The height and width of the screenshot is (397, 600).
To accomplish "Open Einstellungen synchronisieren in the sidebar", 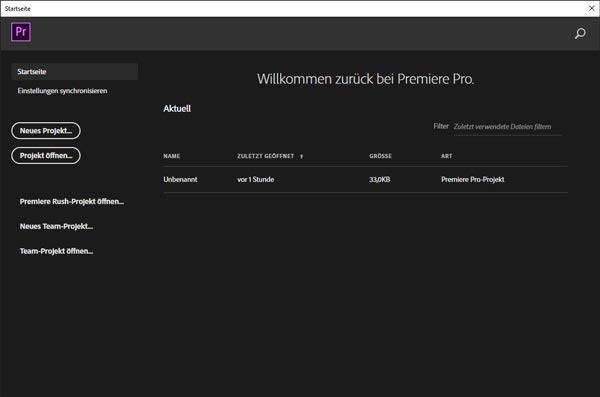I will point(62,91).
